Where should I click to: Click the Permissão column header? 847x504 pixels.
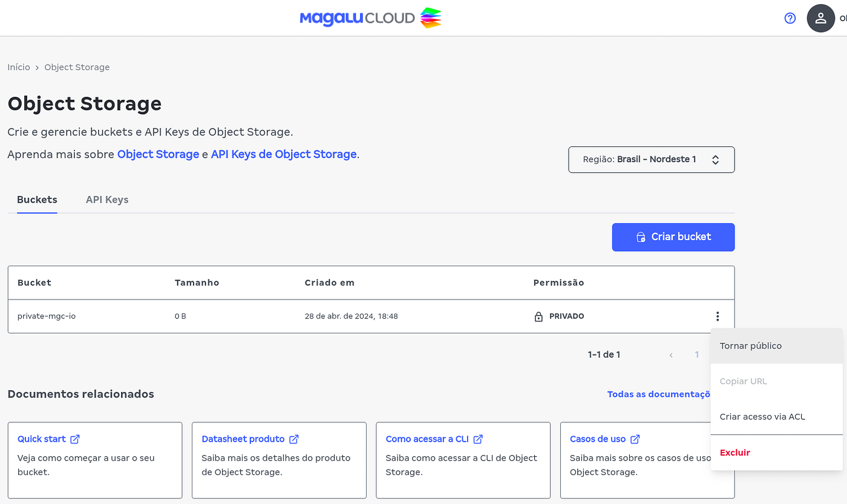559,283
